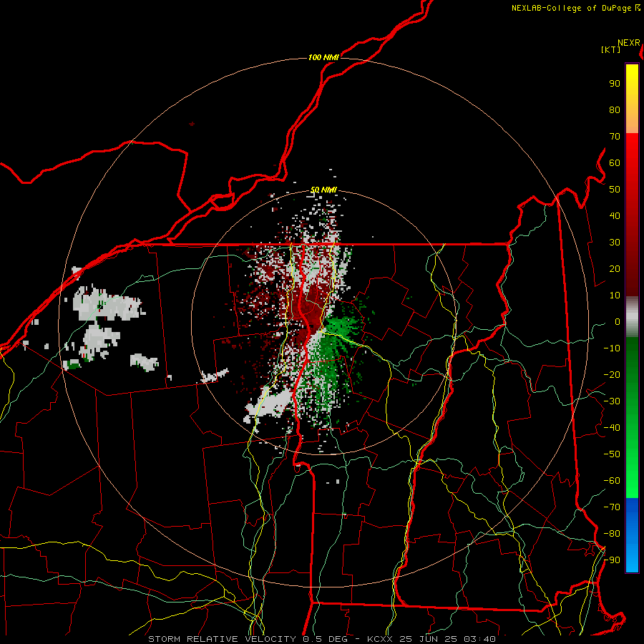The width and height of the screenshot is (644, 644).
Task: Click the 0 value on the velocity scale
Action: [618, 322]
